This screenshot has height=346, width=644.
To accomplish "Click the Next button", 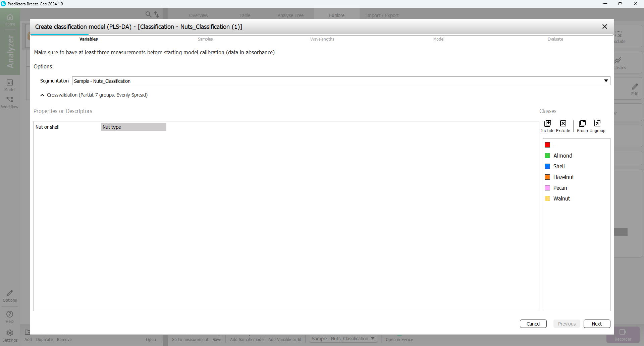I will (x=596, y=324).
